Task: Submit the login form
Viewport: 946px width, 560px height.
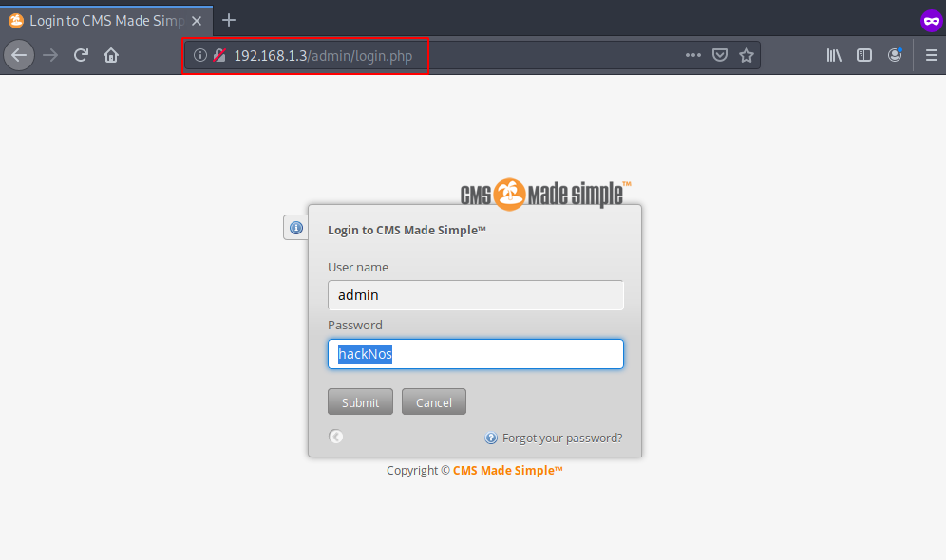Action: (360, 402)
